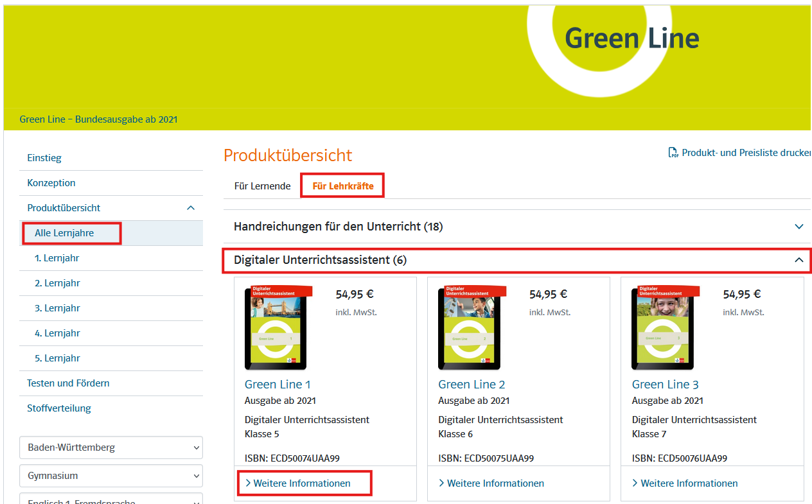Click the ISBN: ECD50075UAA99 text
Image resolution: width=812 pixels, height=504 pixels.
(x=486, y=458)
